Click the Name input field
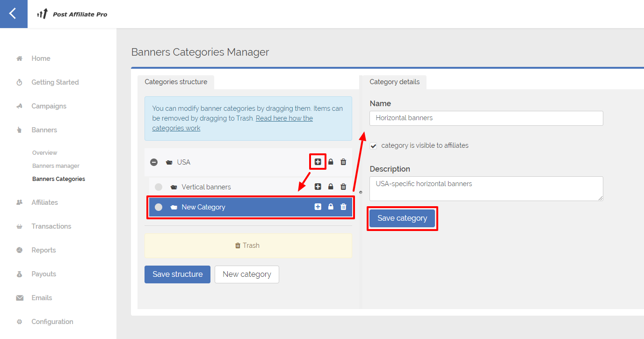 tap(486, 118)
